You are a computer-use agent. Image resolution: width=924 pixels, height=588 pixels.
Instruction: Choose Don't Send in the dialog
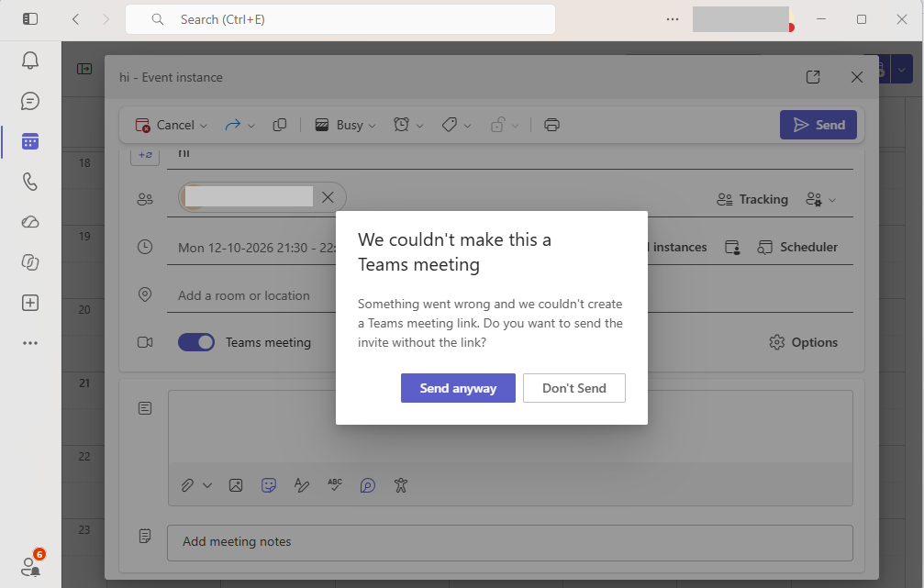point(574,388)
